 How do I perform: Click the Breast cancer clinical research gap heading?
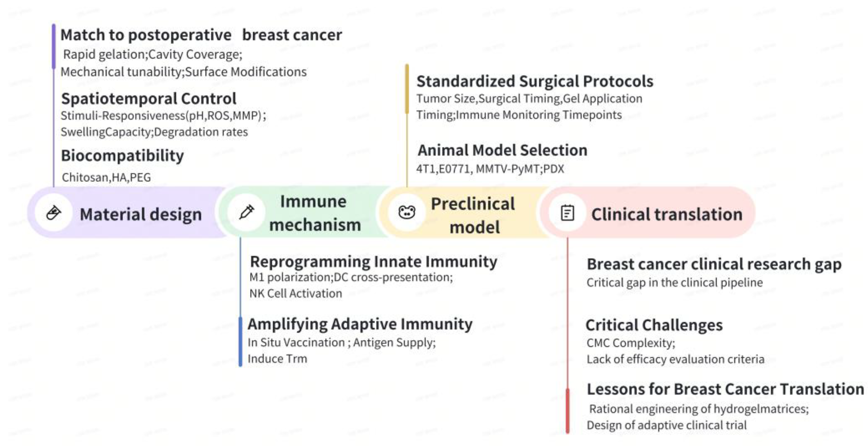pos(714,264)
